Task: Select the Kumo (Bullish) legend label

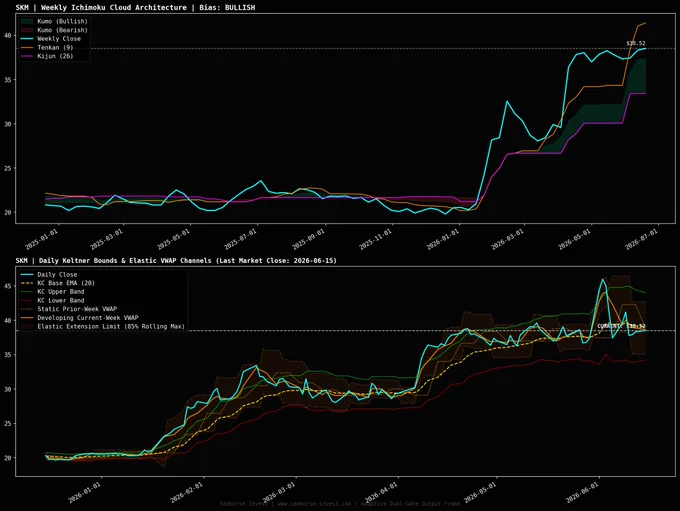Action: [62, 21]
